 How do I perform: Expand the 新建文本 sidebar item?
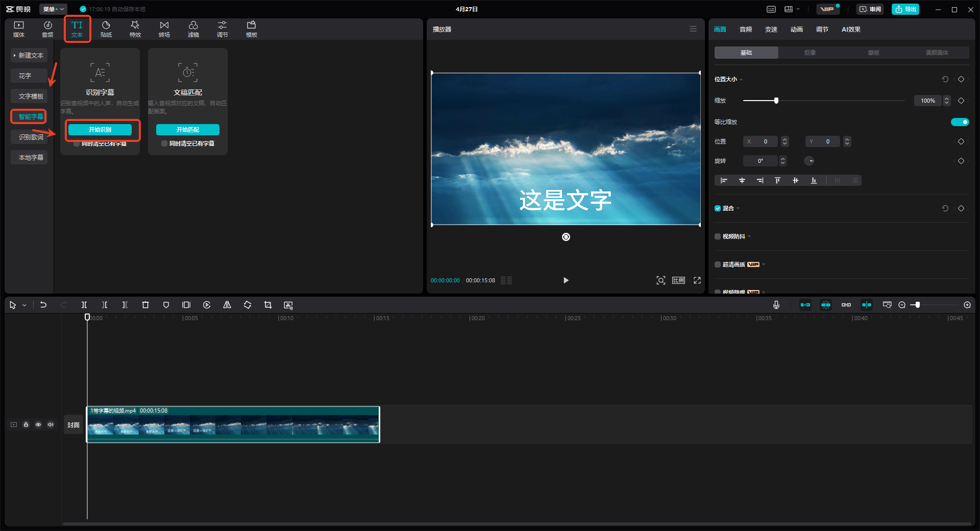(x=29, y=55)
